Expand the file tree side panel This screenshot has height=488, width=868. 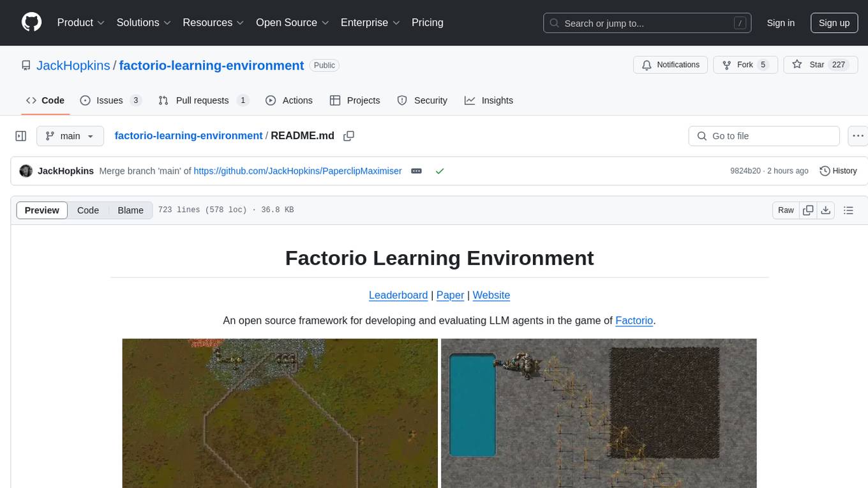(x=21, y=136)
